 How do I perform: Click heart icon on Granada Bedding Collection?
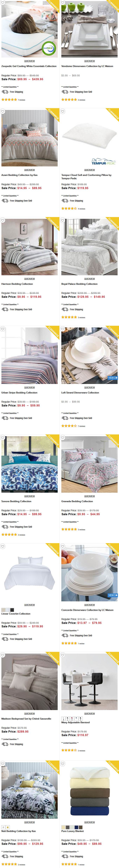point(63,438)
